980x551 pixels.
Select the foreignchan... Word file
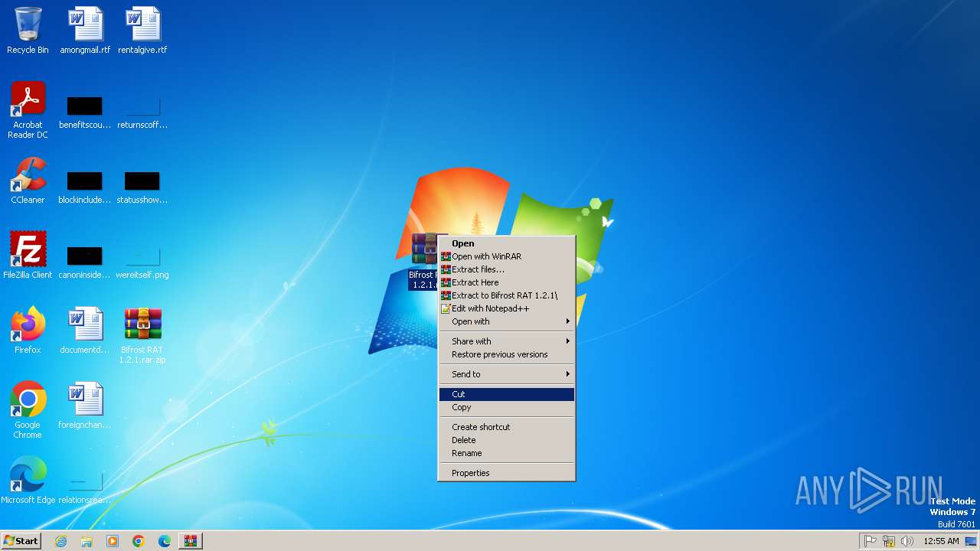[x=85, y=405]
